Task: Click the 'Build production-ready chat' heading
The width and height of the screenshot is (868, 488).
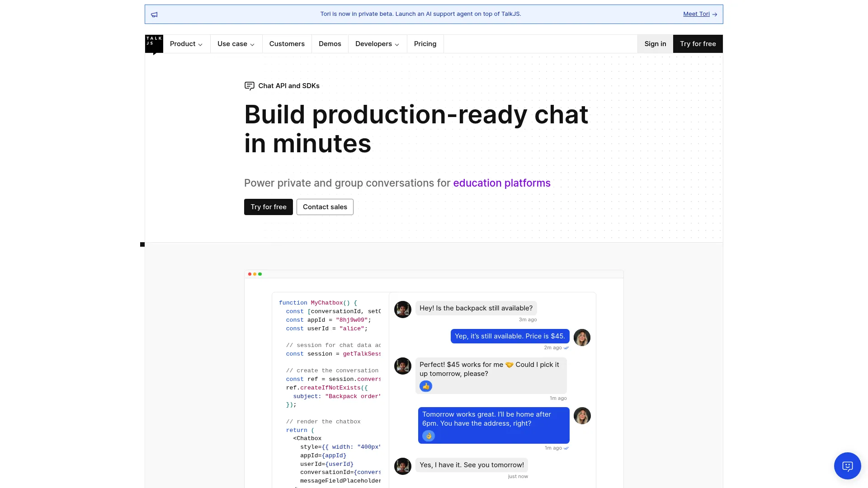Action: click(x=416, y=129)
